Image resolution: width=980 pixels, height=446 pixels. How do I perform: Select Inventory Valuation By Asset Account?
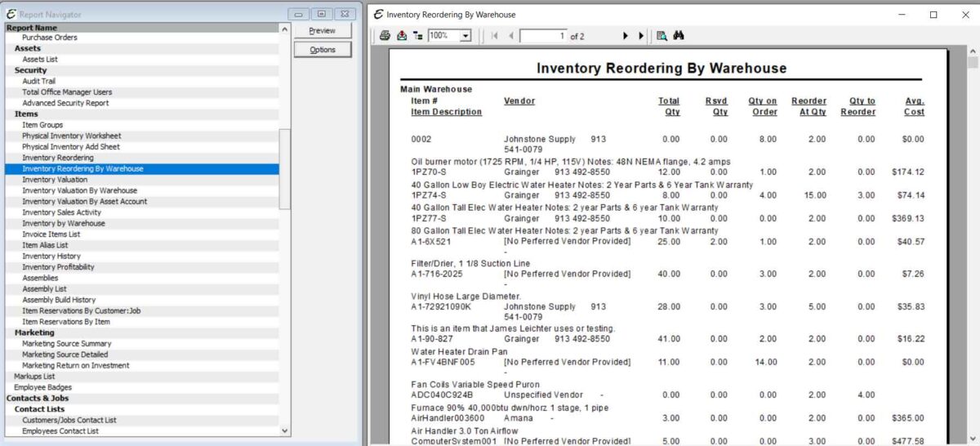85,202
